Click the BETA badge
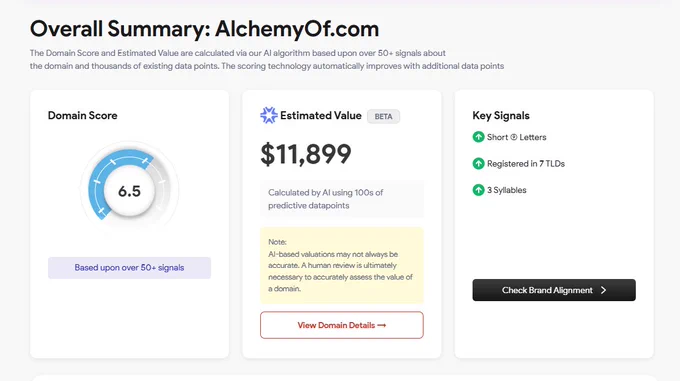The width and height of the screenshot is (680, 381). (383, 116)
